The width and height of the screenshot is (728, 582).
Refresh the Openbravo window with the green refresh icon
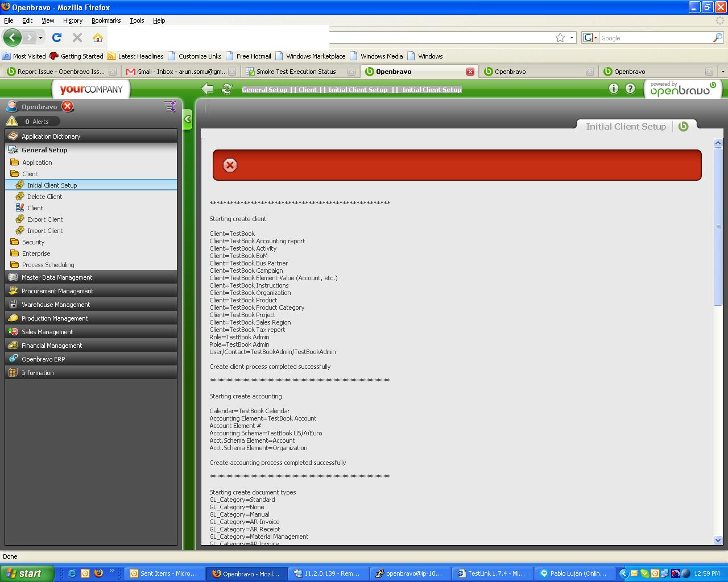[226, 89]
